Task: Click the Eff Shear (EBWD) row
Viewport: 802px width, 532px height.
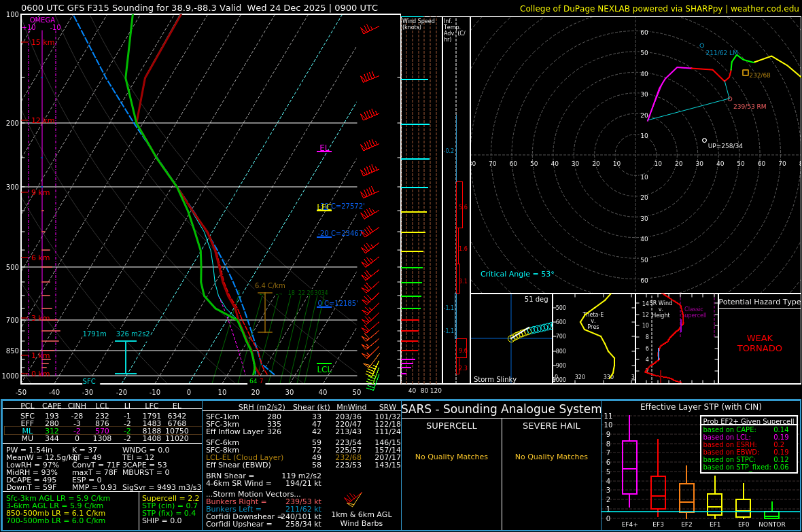Action: click(302, 465)
